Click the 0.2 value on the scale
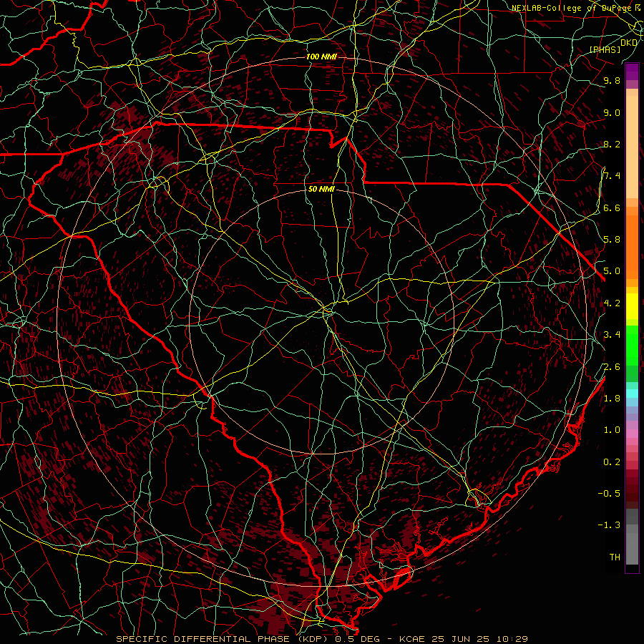The image size is (644, 644). (612, 462)
